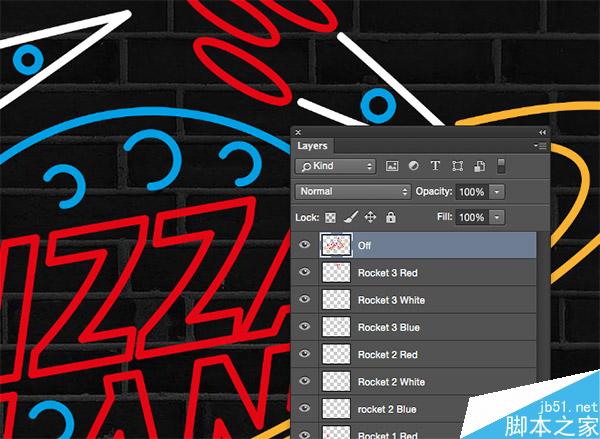Filter layers by type layer icon
Screen dimensions: 600x439
435,166
